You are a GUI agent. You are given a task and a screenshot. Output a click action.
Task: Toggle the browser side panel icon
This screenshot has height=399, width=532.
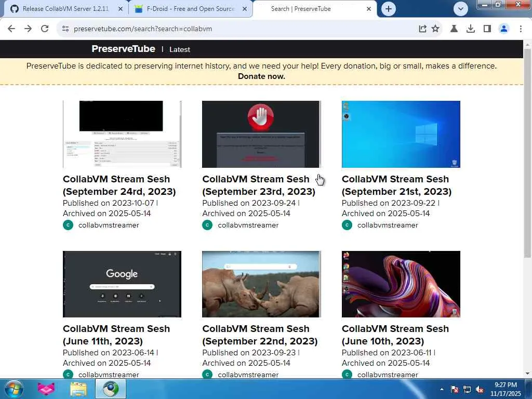coord(487,29)
